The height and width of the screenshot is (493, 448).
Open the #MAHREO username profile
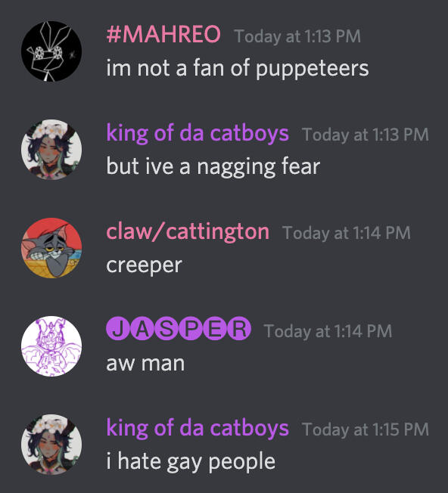coord(163,34)
